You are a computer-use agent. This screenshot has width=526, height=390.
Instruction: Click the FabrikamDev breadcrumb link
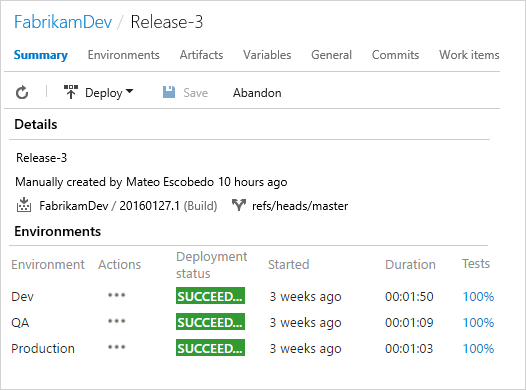(63, 22)
